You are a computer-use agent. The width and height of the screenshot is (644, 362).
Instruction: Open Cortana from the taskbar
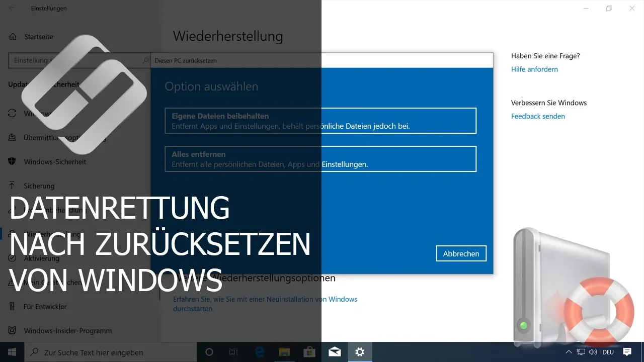pos(209,352)
